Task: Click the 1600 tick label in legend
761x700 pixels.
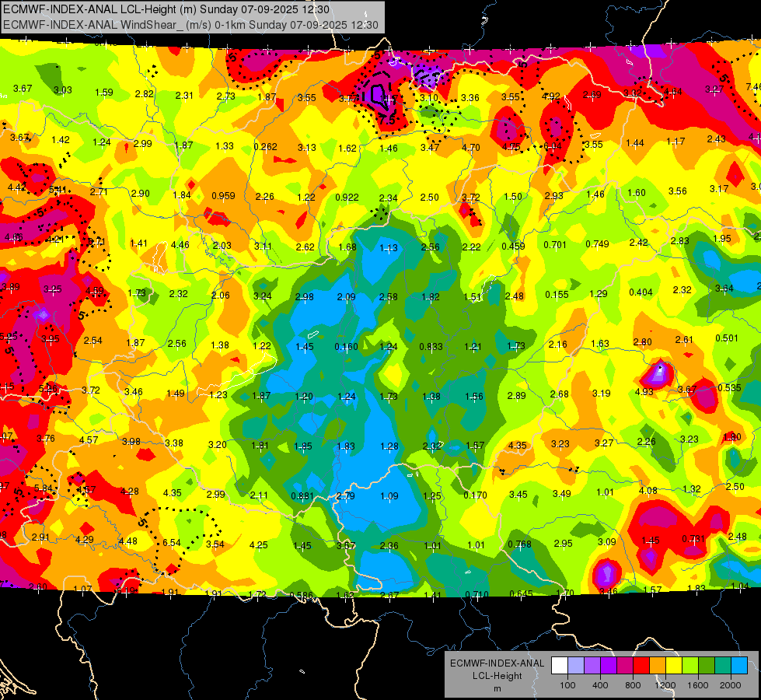Action: point(698,685)
